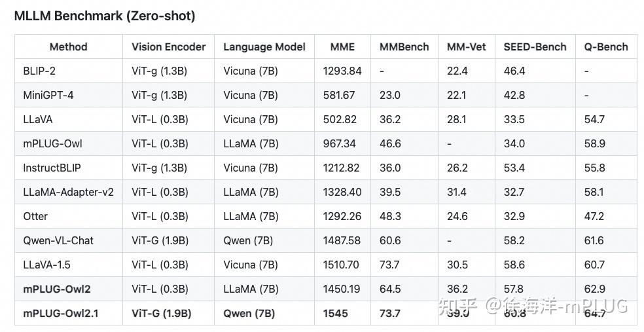Select the InstructBLIP method cell

(52, 168)
